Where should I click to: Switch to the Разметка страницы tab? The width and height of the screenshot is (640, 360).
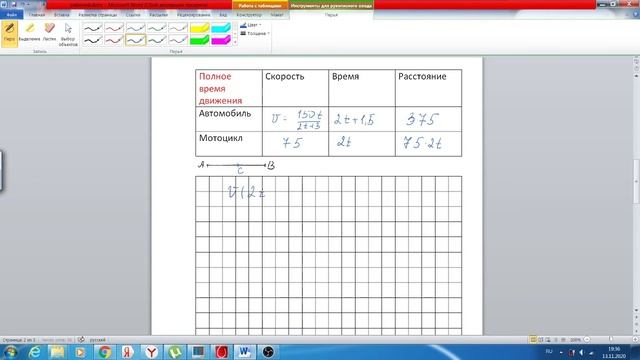coord(98,15)
